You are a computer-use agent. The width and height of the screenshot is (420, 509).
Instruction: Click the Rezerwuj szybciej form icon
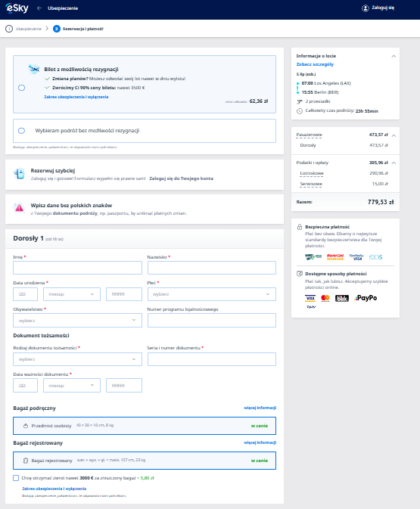coord(19,174)
